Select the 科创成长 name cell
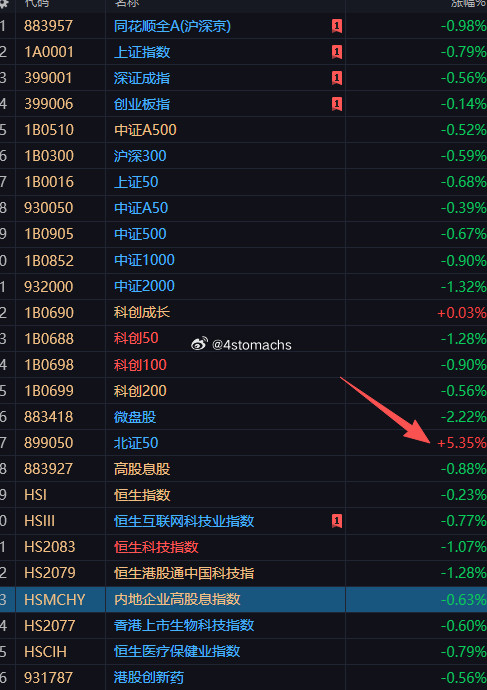Viewport: 487px width, 690px height. [x=142, y=312]
